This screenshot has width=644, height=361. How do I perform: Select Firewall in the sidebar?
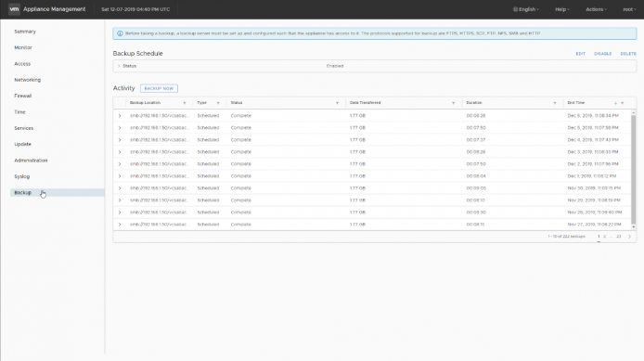[x=23, y=97]
